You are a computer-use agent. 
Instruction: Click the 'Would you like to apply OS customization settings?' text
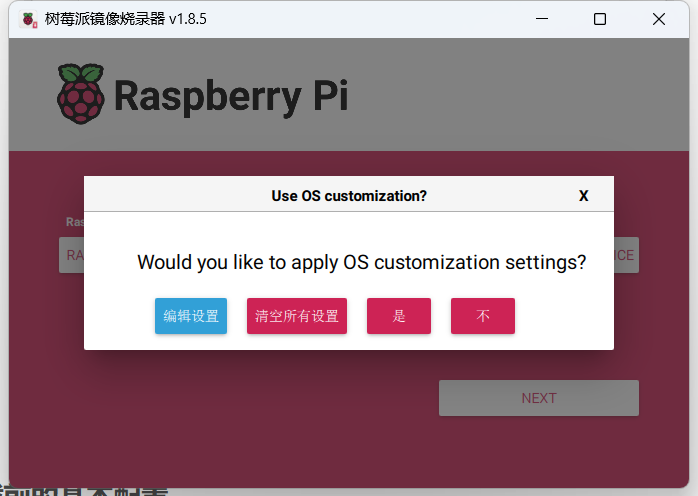[361, 262]
